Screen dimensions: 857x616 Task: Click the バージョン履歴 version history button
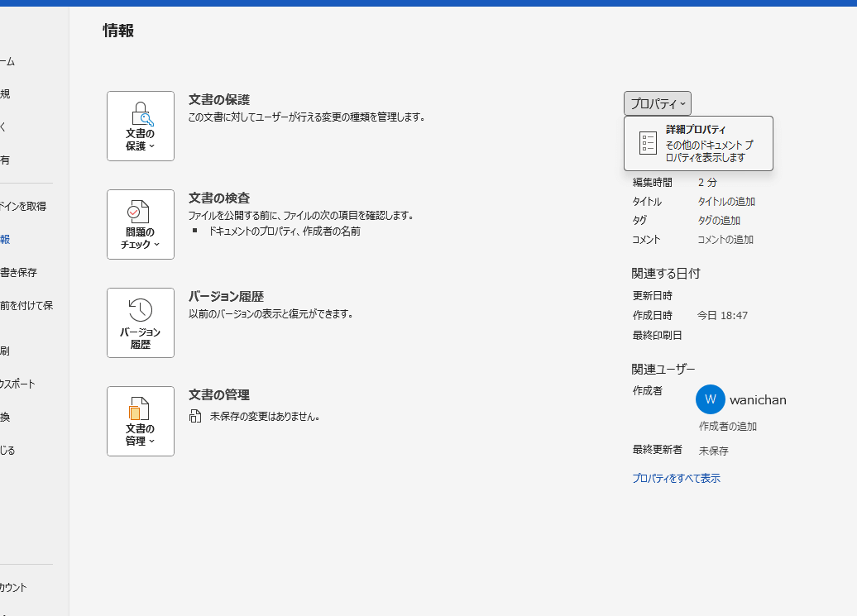[141, 322]
